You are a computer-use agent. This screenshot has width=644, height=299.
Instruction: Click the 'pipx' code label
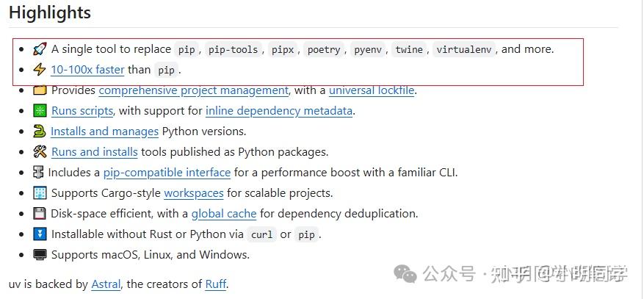283,50
